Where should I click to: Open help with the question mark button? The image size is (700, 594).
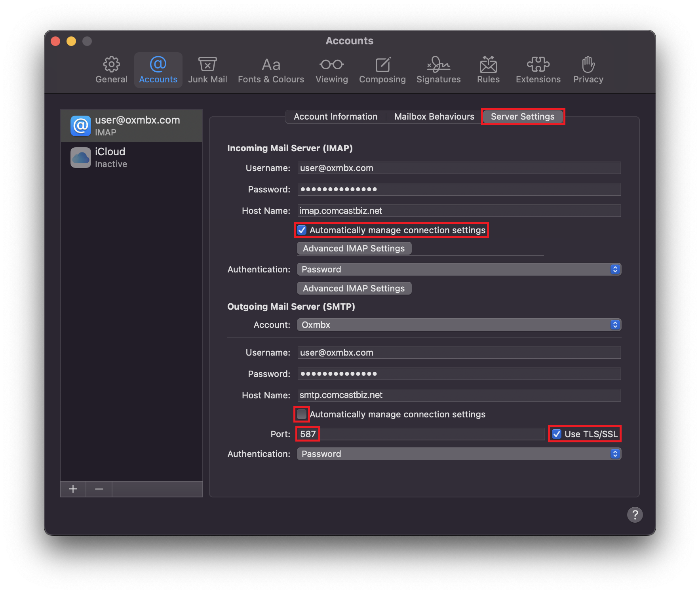(x=635, y=515)
